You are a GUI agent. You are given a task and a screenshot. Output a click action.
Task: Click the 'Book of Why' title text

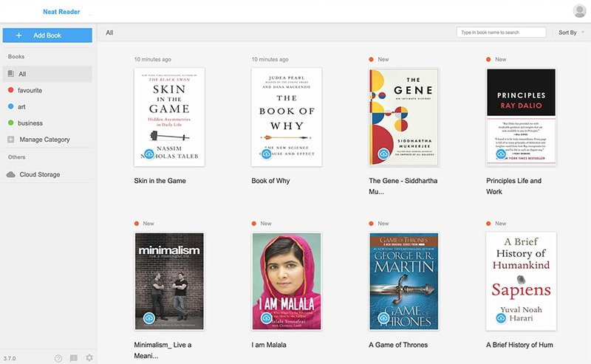click(x=270, y=181)
